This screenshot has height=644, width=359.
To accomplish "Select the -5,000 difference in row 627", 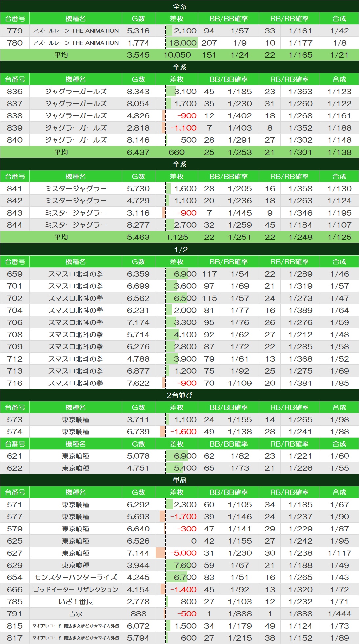I will pos(184,553).
